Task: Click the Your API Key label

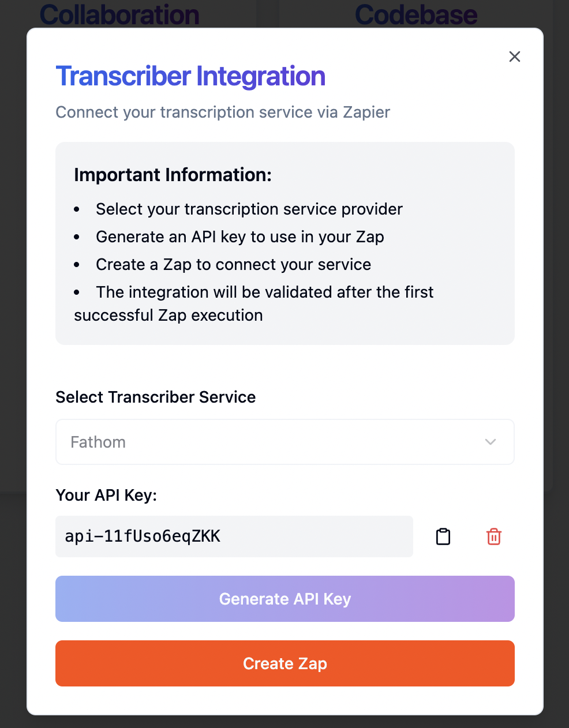Action: (106, 495)
